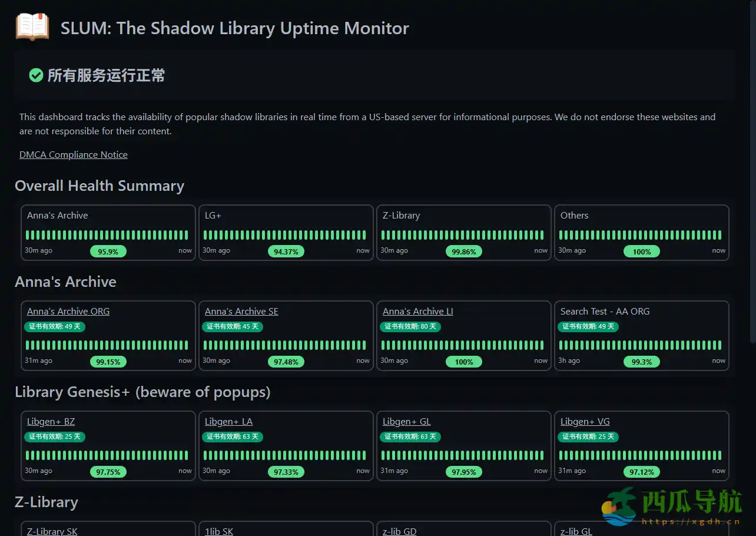Click the certificate validity badge for Anna's Archive LI
Viewport: 756px width, 536px height.
point(410,326)
